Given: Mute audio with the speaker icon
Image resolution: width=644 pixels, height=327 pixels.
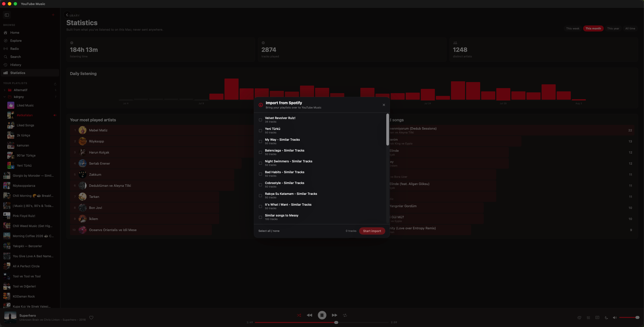Looking at the screenshot, I should point(615,318).
